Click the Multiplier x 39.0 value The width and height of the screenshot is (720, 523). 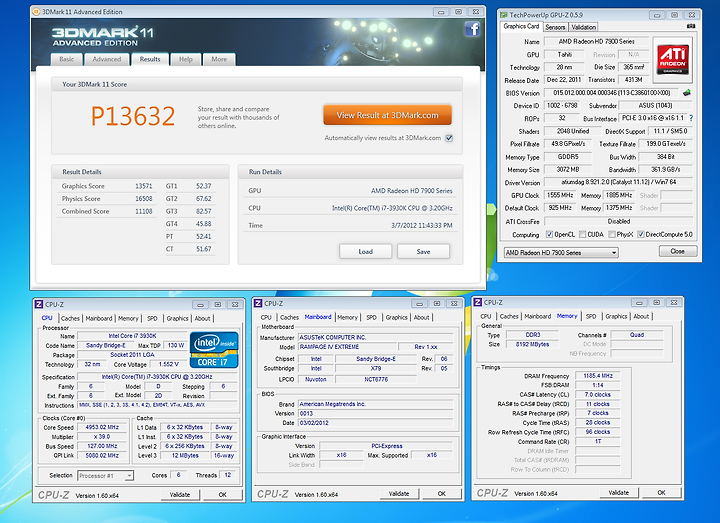[102, 437]
